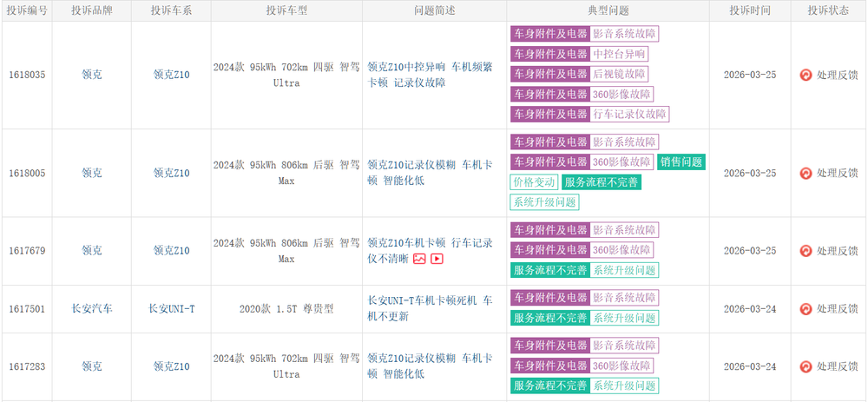The width and height of the screenshot is (868, 402).
Task: Click the red status icon in row 1618005
Action: point(806,173)
